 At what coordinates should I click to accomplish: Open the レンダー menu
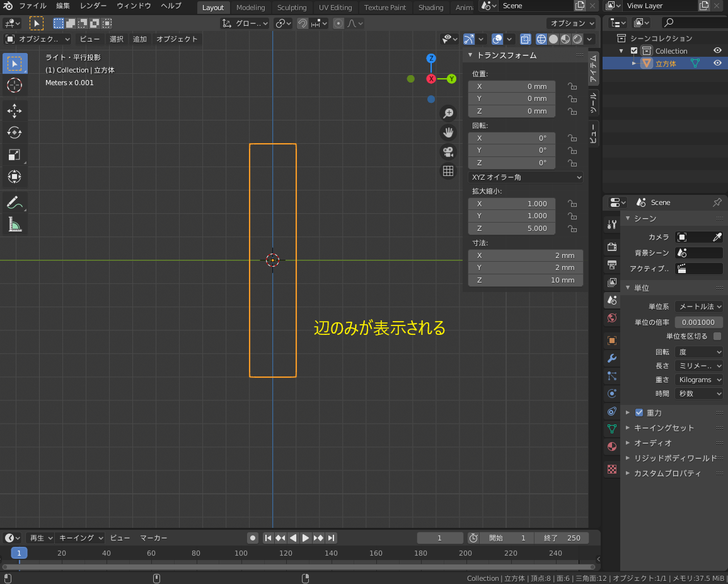point(93,6)
